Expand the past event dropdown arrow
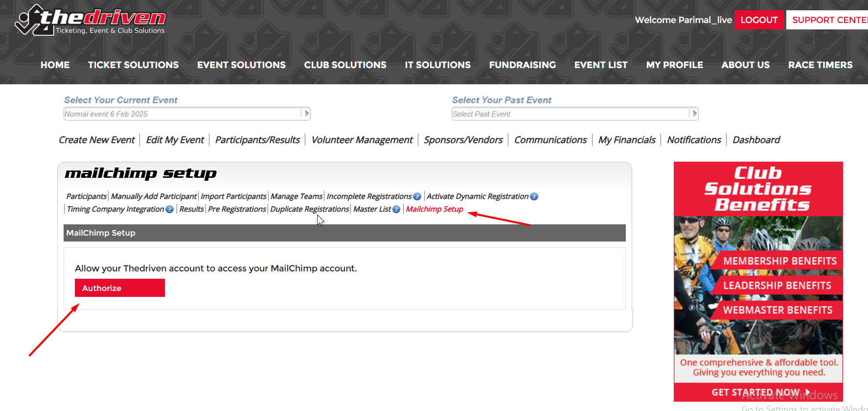This screenshot has height=411, width=868. tap(694, 114)
